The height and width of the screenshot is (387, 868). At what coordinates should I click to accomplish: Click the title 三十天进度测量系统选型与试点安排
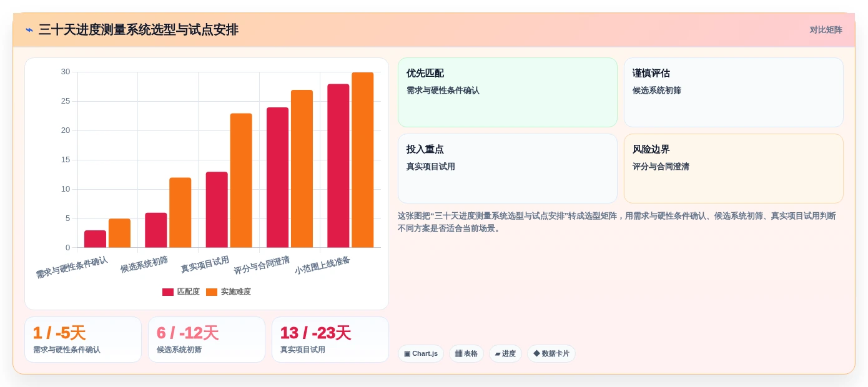(x=138, y=30)
